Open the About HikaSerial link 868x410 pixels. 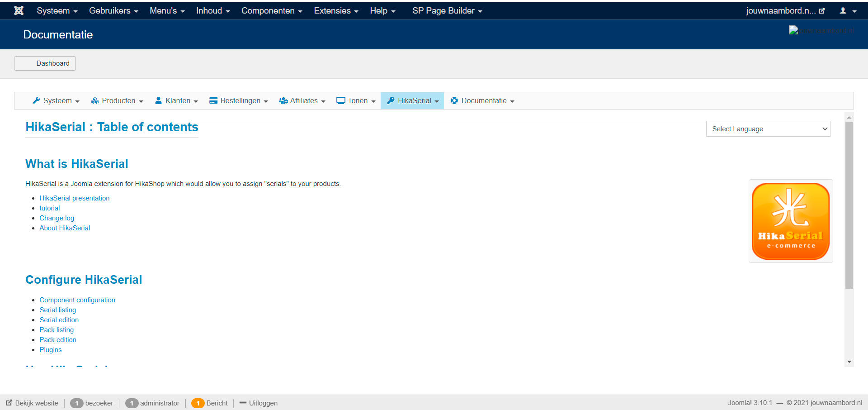(x=65, y=228)
